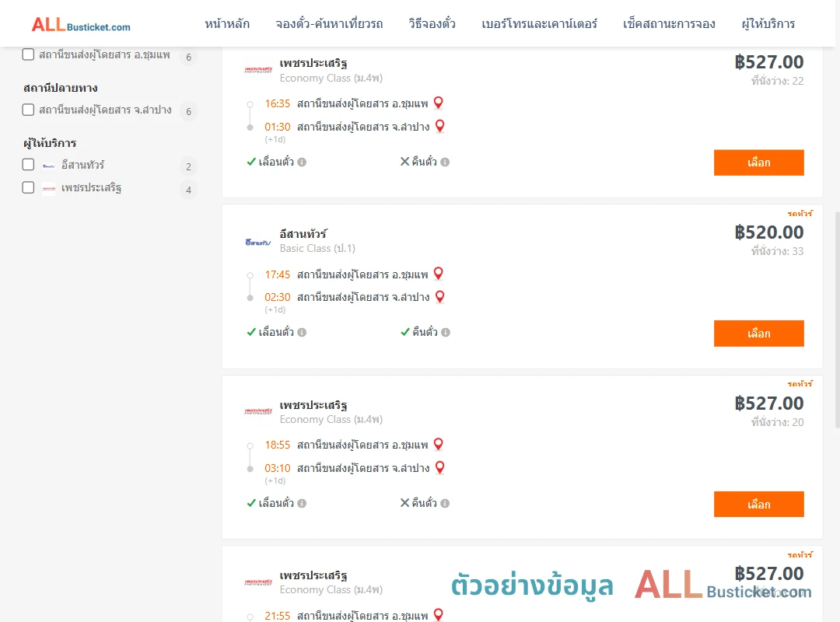Click the count badge 4 beside เพชรประเสริฐ
840x622 pixels.
188,190
